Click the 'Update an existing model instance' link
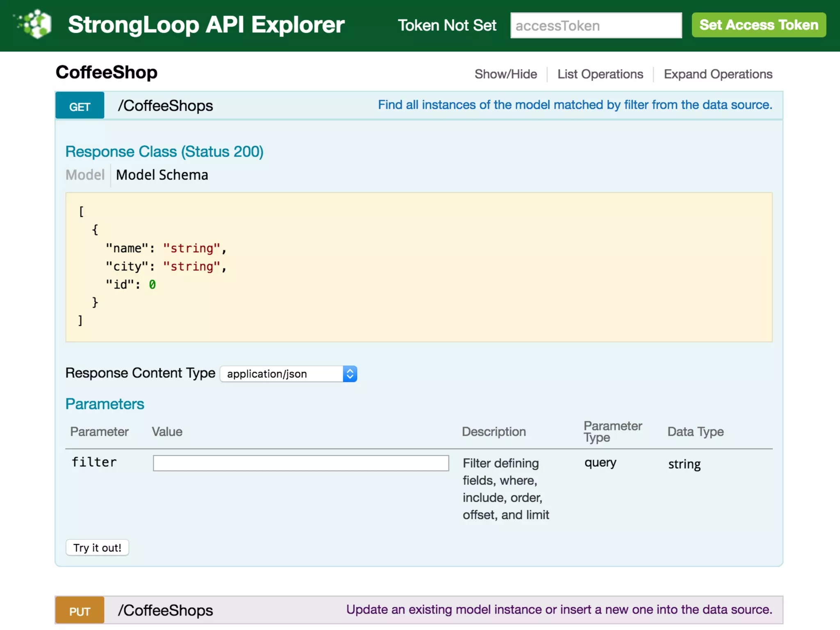Image resolution: width=840 pixels, height=630 pixels. tap(559, 609)
